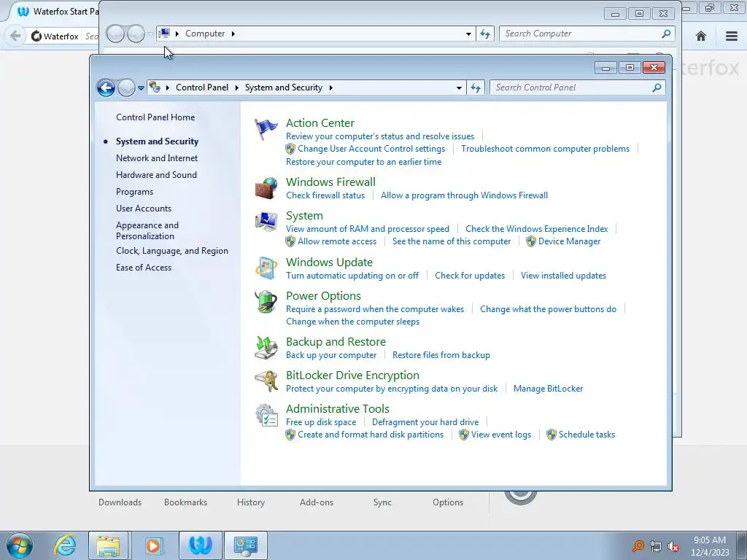The width and height of the screenshot is (747, 560).
Task: Open Waterfox Downloads shortcut
Action: (x=120, y=502)
